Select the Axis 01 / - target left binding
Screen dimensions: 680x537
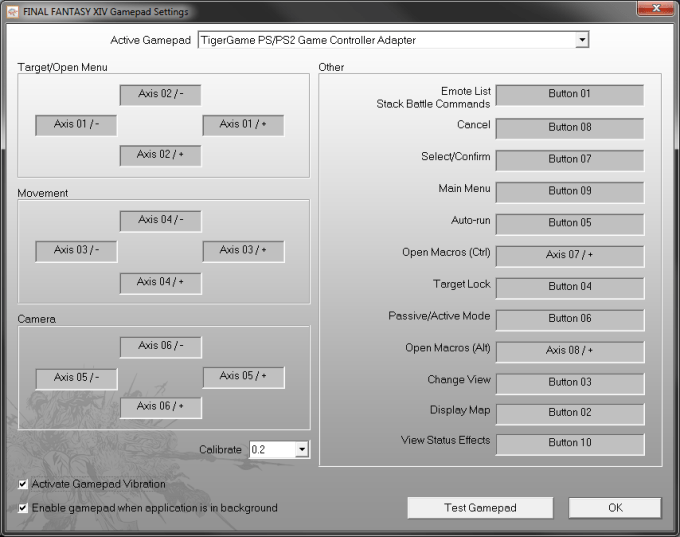[76, 125]
